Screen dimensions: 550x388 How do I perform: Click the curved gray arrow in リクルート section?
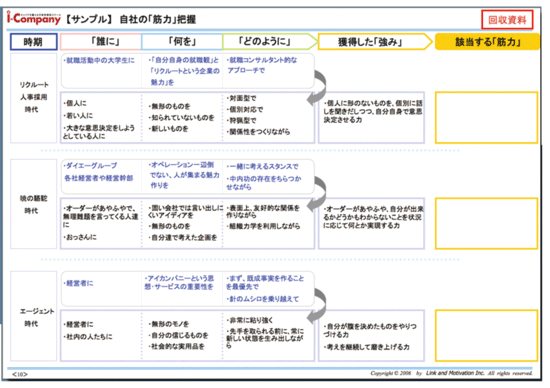tap(317, 88)
